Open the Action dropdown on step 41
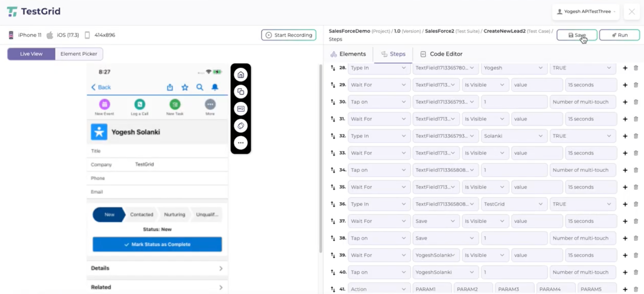Viewport: 644px width, 294px height. (379, 289)
